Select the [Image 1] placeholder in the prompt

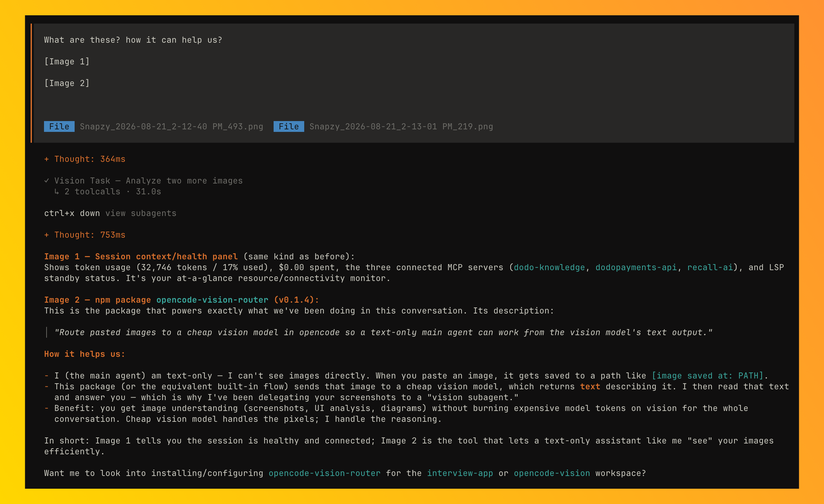click(x=67, y=61)
